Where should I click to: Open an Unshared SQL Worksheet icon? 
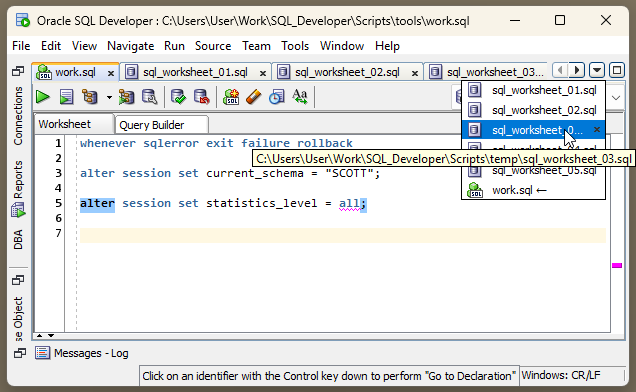231,97
